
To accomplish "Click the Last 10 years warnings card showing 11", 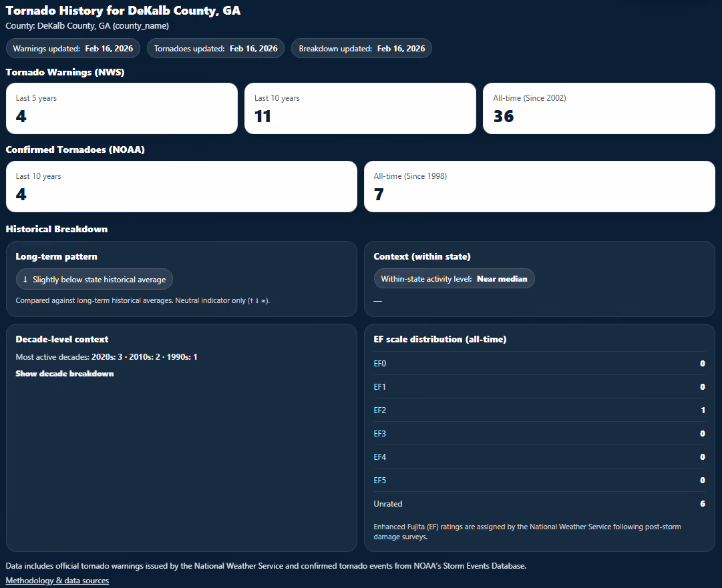I will click(x=360, y=109).
